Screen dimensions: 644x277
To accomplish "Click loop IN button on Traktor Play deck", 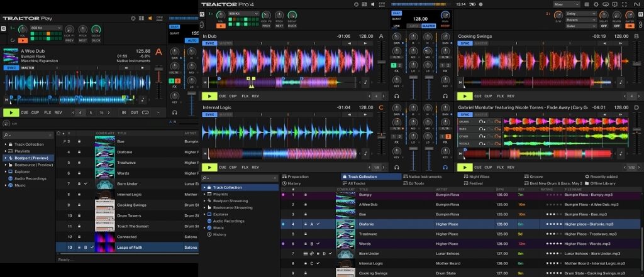I will coord(124,112).
